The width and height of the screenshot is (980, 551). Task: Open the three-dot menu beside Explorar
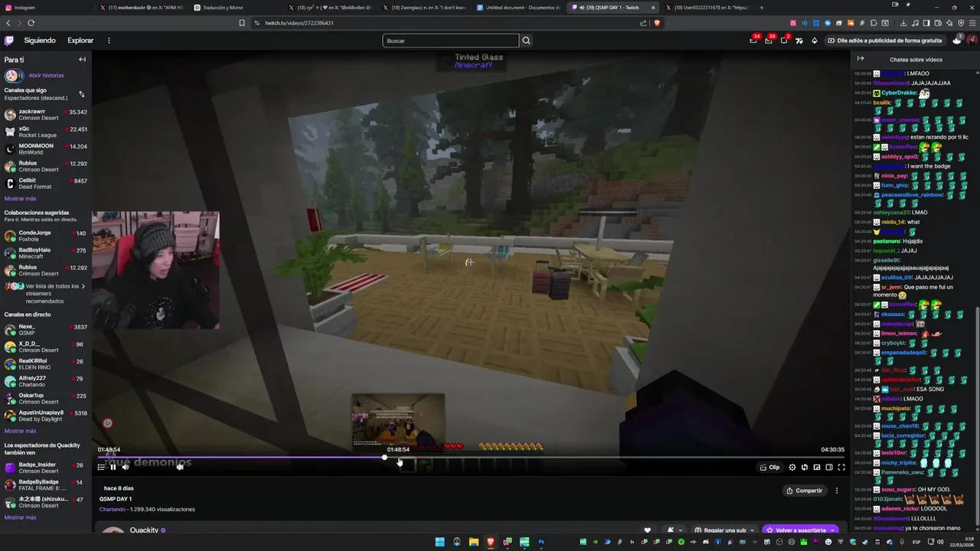pos(109,41)
